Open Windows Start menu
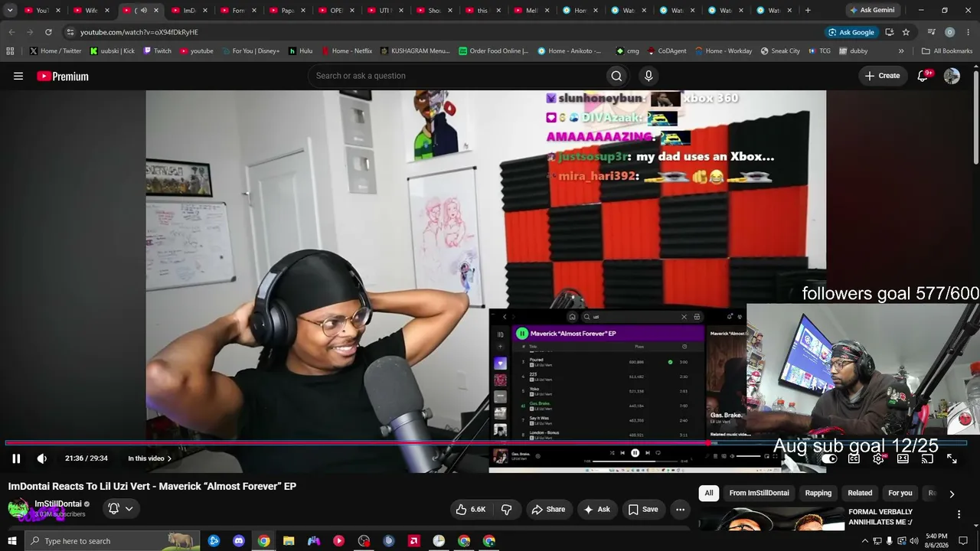Viewport: 980px width, 551px height. point(11,541)
